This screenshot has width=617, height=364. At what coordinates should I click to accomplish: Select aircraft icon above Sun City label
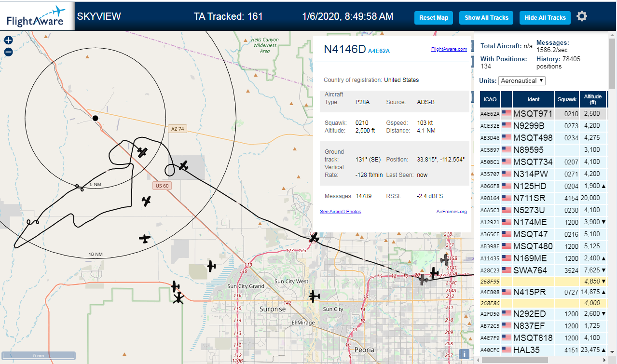click(314, 296)
